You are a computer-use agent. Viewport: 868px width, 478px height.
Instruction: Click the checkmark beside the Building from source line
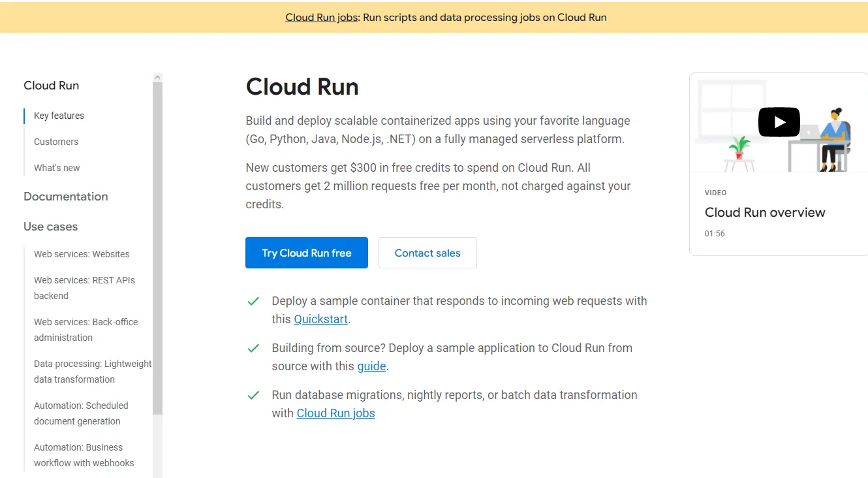click(x=254, y=348)
